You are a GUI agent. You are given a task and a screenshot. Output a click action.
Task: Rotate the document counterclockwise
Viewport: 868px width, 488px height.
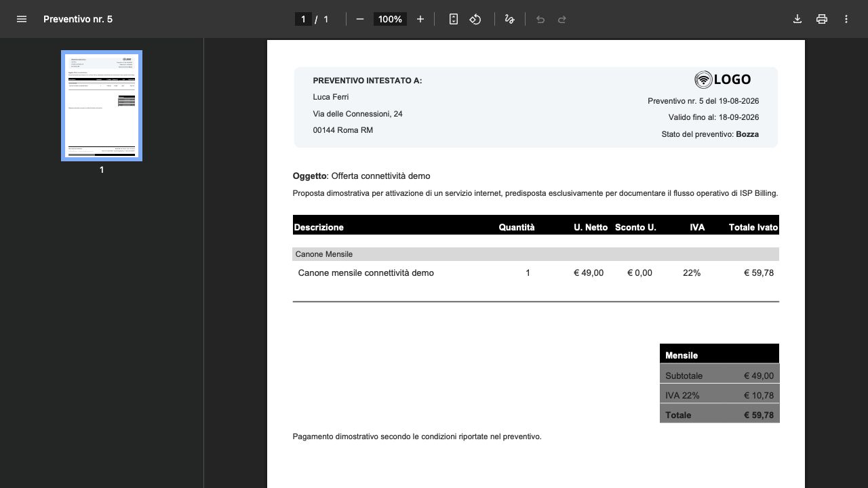[x=475, y=19]
